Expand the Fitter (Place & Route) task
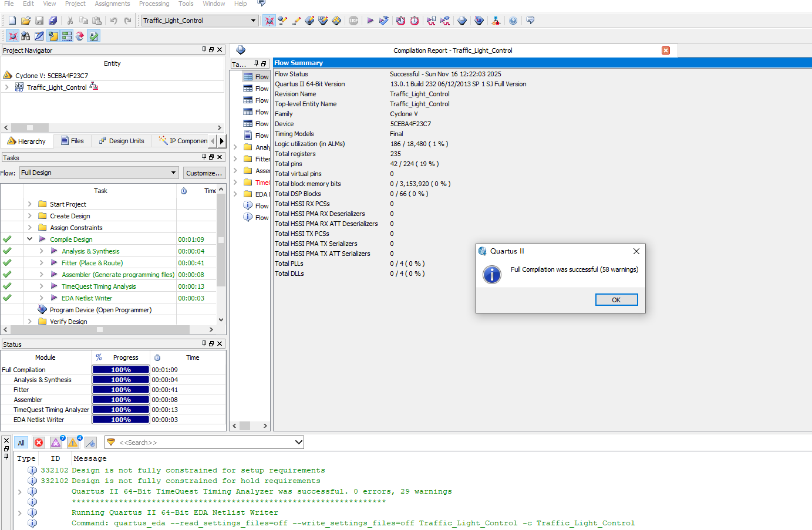The width and height of the screenshot is (812, 530). 41,263
